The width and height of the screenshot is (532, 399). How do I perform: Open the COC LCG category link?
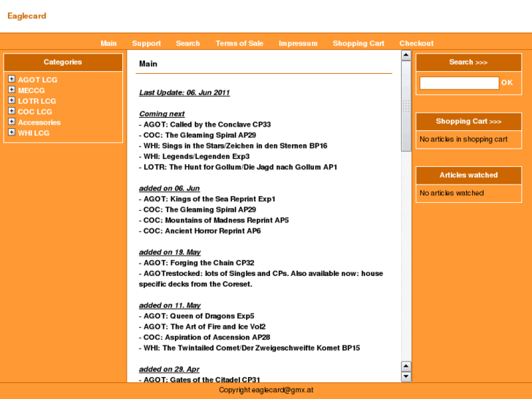tap(35, 112)
